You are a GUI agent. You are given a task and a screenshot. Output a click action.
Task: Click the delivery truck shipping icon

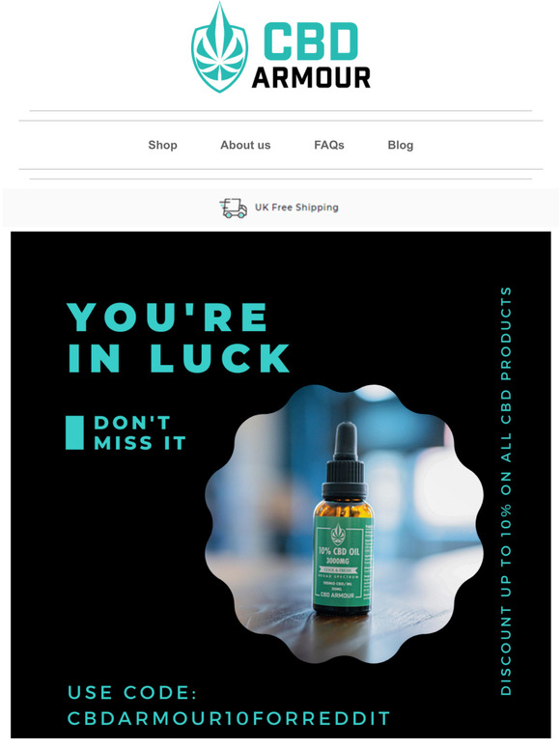pos(233,208)
